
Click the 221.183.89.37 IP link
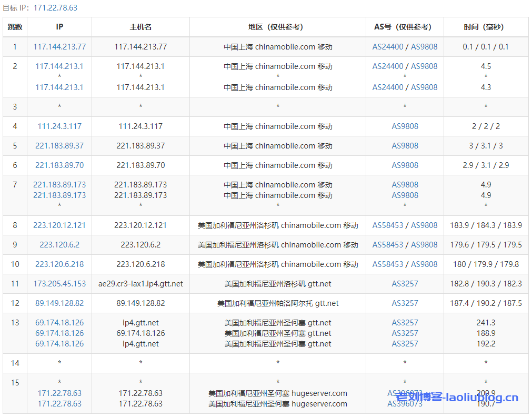59,146
